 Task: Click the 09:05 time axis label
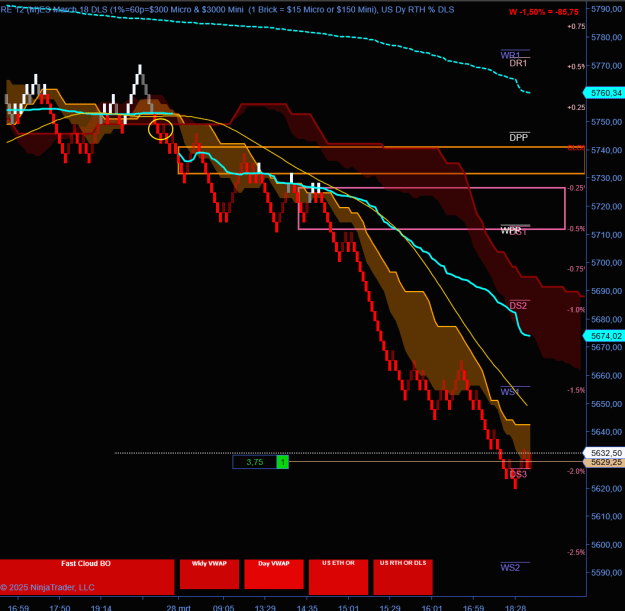pos(223,607)
